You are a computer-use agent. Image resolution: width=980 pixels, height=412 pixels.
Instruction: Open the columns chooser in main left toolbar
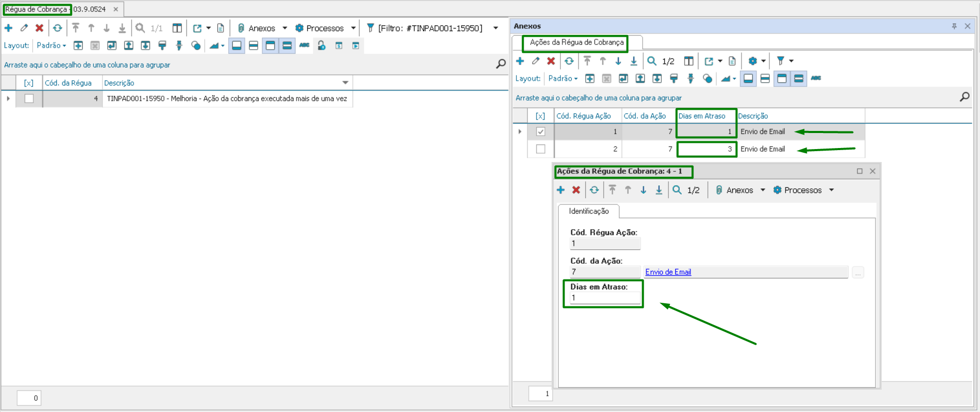[x=177, y=28]
